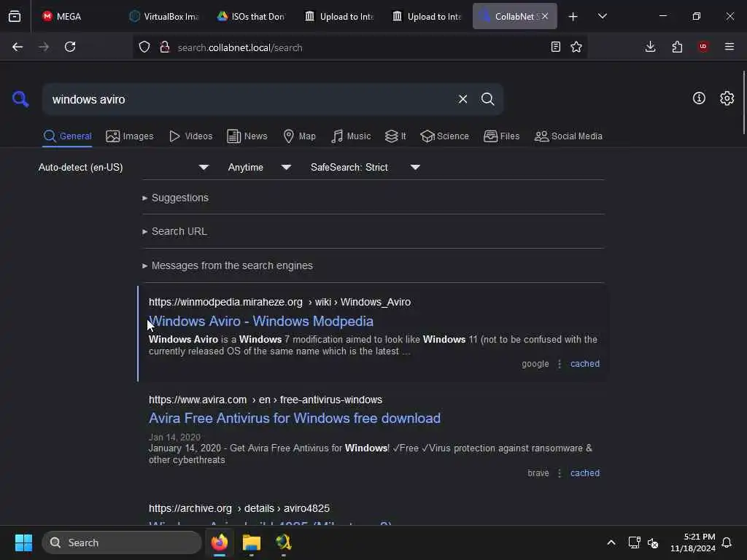Bookmark this page with star icon
Image resolution: width=747 pixels, height=560 pixels.
pos(576,47)
